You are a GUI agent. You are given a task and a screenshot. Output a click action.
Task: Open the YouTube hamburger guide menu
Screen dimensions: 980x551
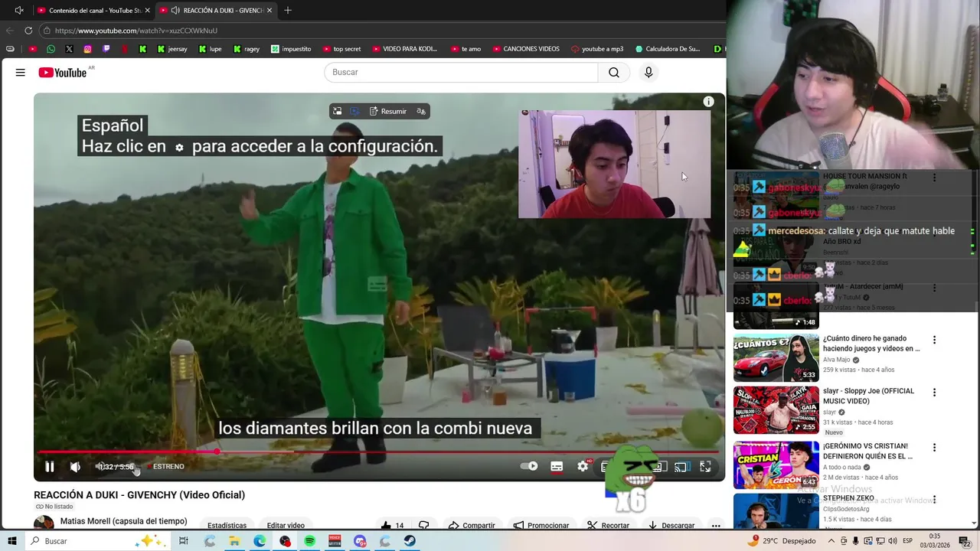point(21,73)
